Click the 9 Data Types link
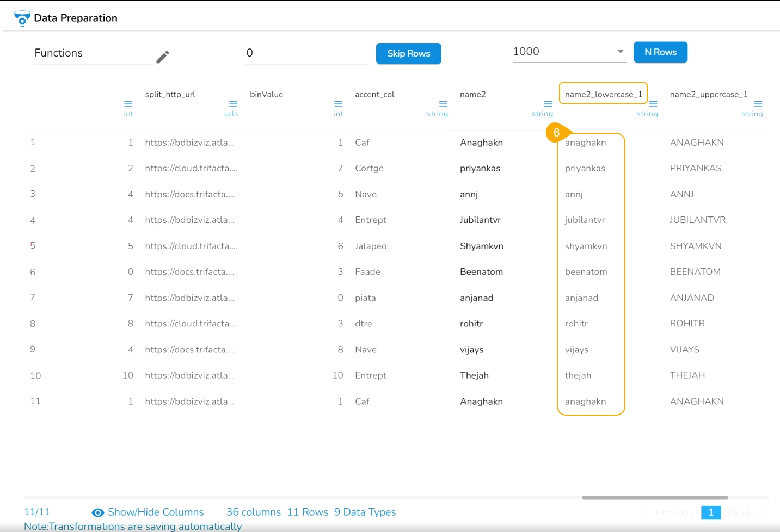The height and width of the screenshot is (532, 780). 365,512
